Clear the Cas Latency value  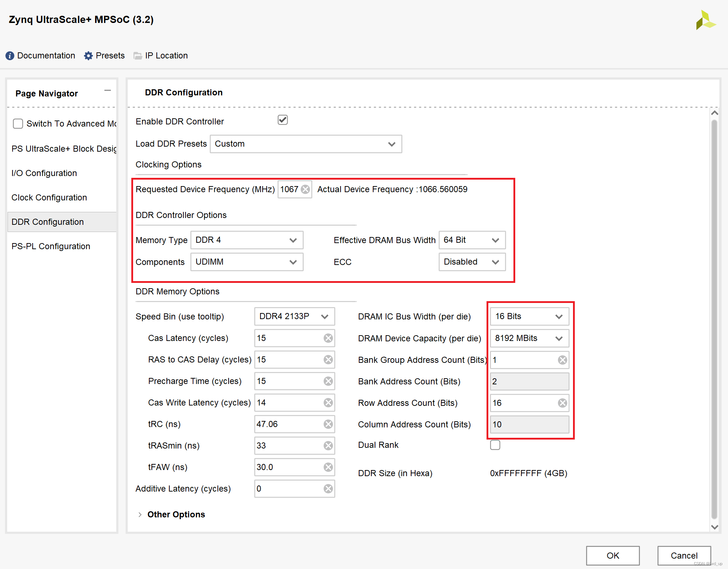(x=328, y=338)
